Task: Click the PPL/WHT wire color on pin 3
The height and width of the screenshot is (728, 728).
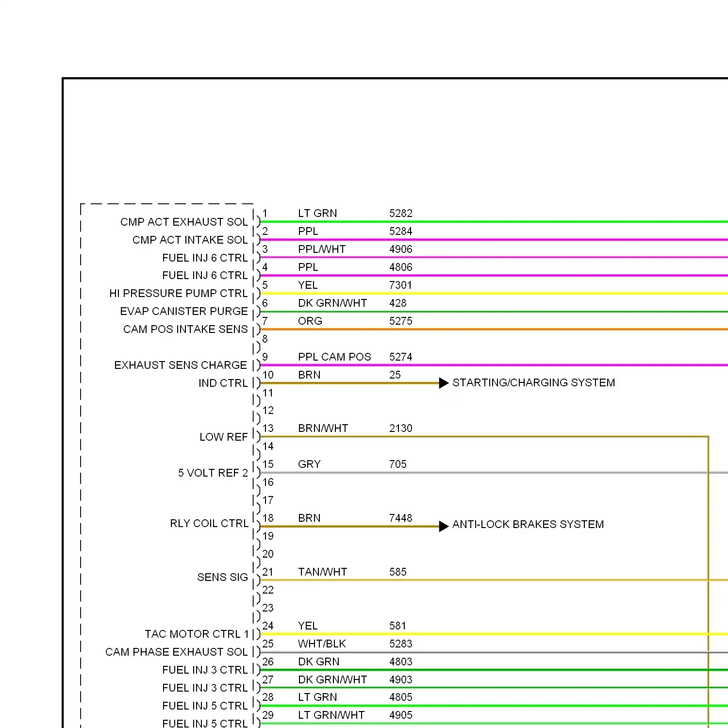Action: 322,249
